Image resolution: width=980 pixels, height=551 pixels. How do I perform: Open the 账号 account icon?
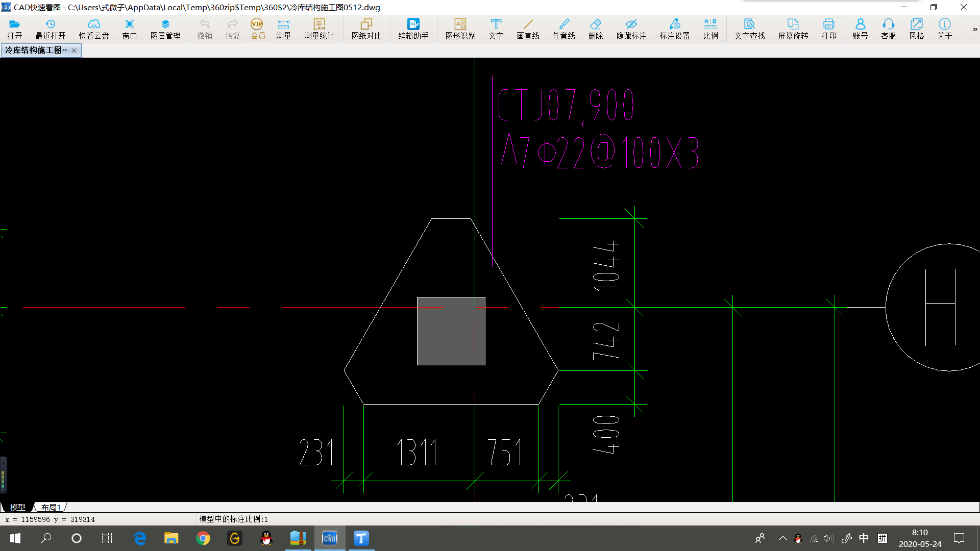click(x=860, y=29)
